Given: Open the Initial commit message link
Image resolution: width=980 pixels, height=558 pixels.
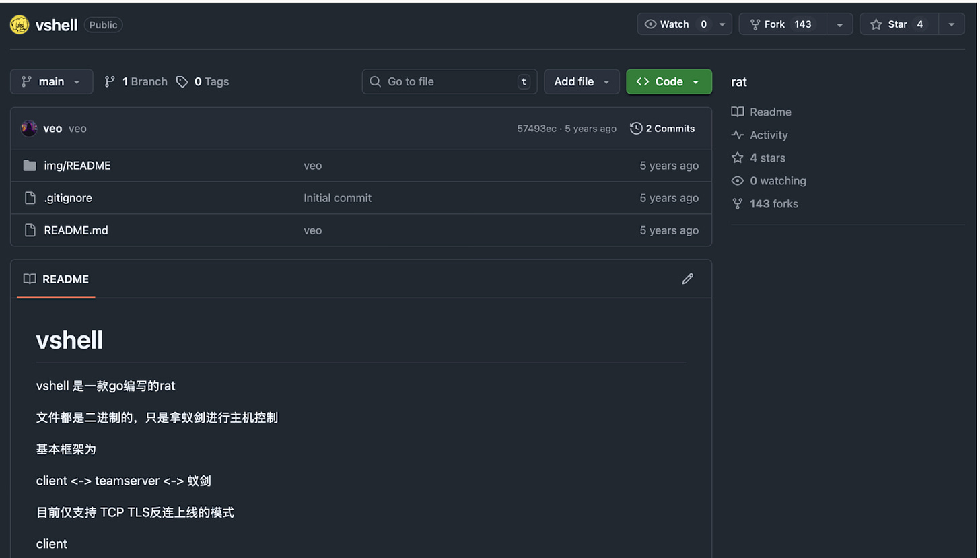Looking at the screenshot, I should [x=337, y=198].
